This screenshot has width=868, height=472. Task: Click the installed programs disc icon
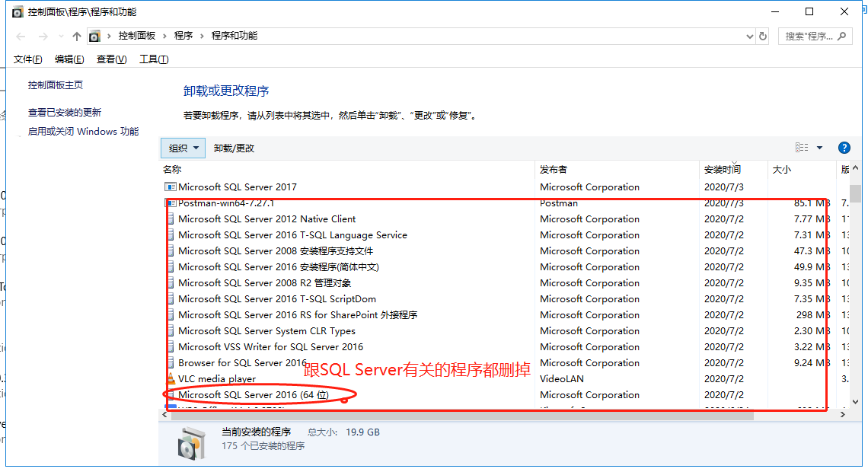click(192, 442)
